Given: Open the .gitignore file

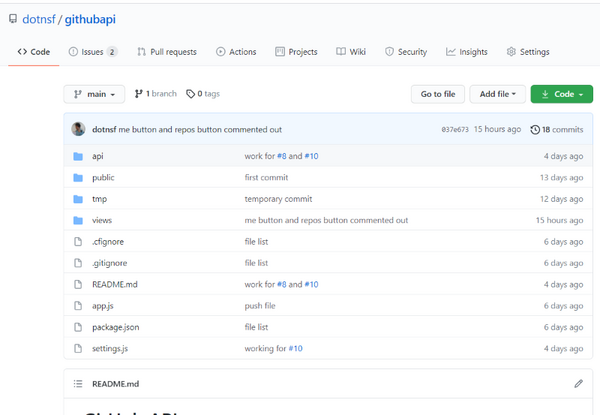Looking at the screenshot, I should point(109,263).
